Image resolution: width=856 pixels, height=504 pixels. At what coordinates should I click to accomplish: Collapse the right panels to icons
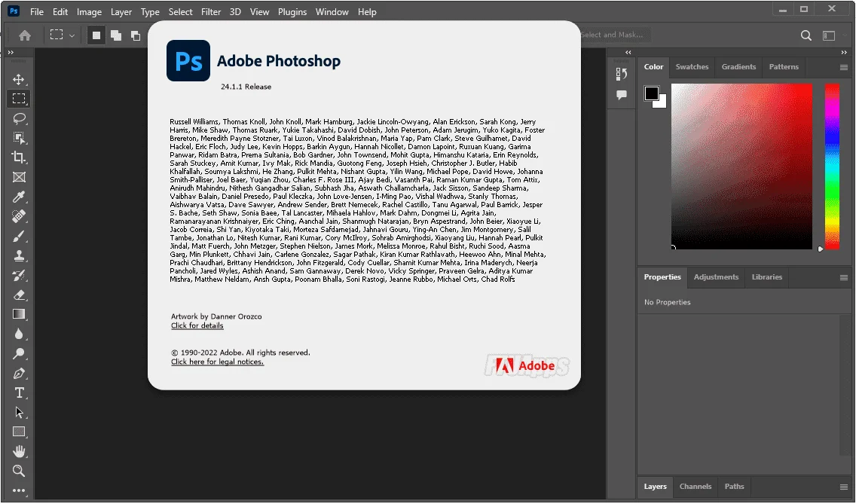[844, 53]
